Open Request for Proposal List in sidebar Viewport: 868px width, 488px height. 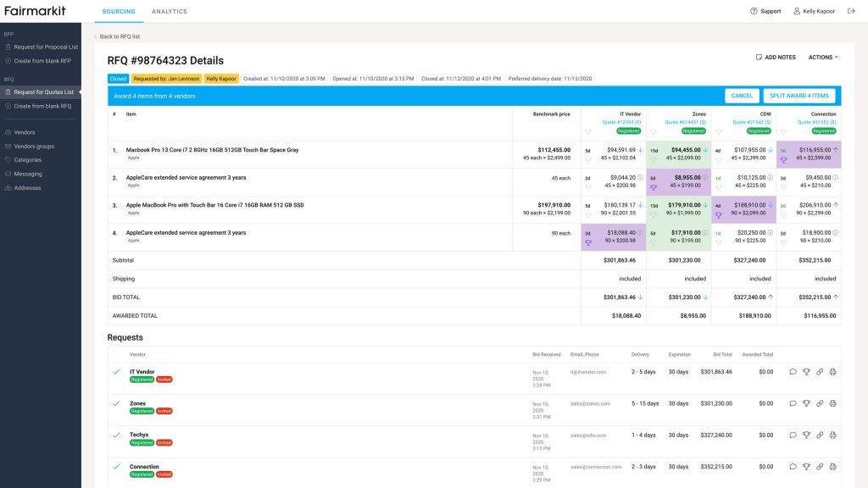(41, 47)
